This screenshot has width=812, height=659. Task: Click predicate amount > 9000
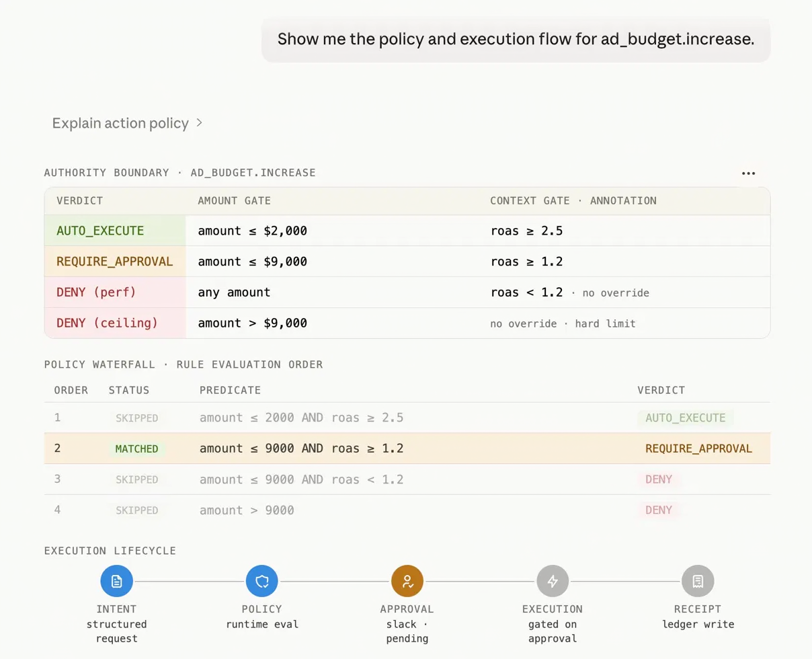point(247,510)
